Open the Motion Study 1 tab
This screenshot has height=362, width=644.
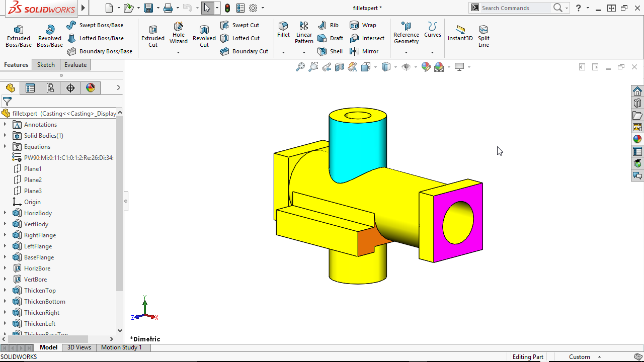122,347
